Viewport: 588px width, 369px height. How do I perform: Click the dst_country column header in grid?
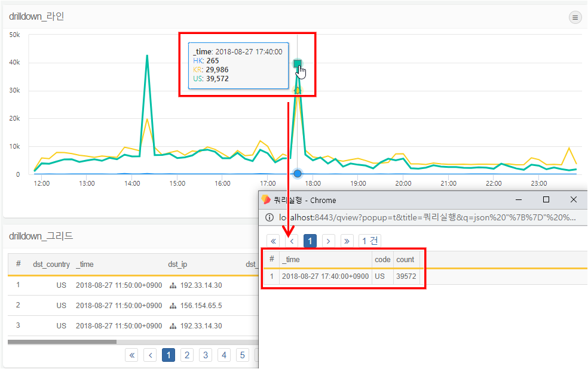point(51,265)
